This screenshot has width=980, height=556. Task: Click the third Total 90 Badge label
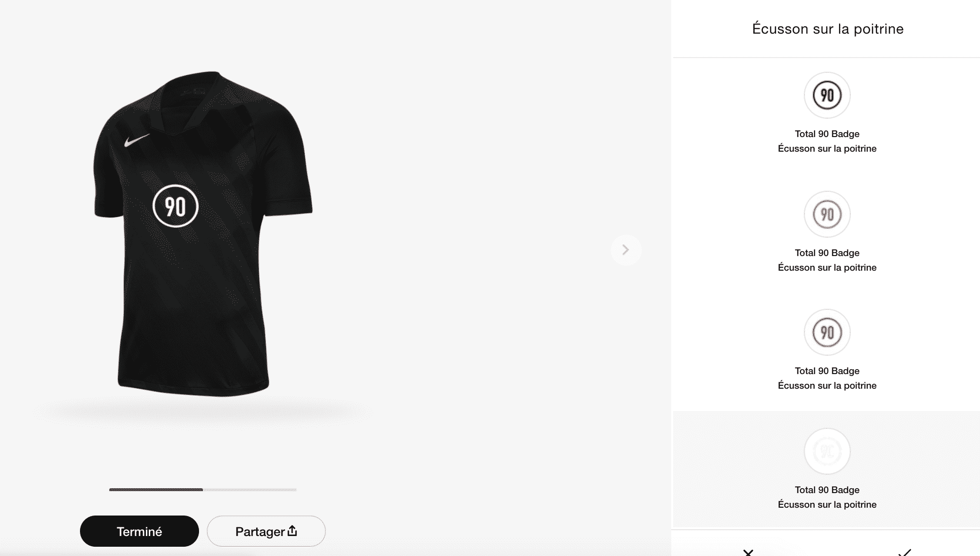click(x=827, y=371)
